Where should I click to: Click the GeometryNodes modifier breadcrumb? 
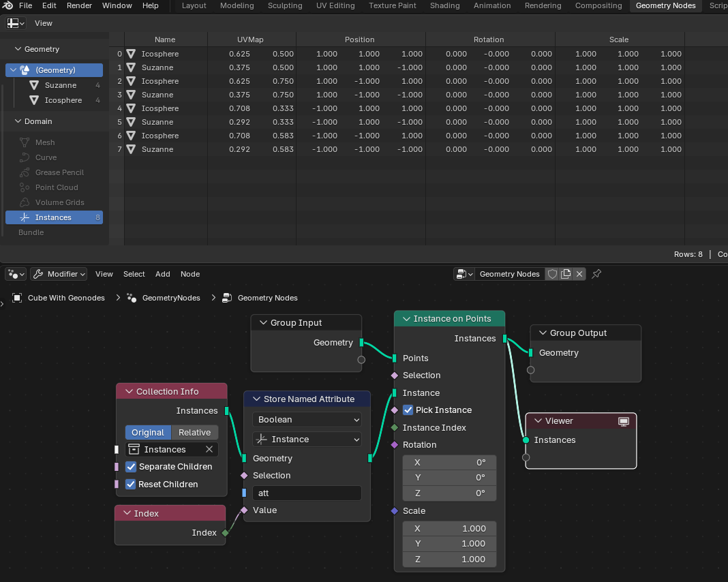tap(164, 298)
